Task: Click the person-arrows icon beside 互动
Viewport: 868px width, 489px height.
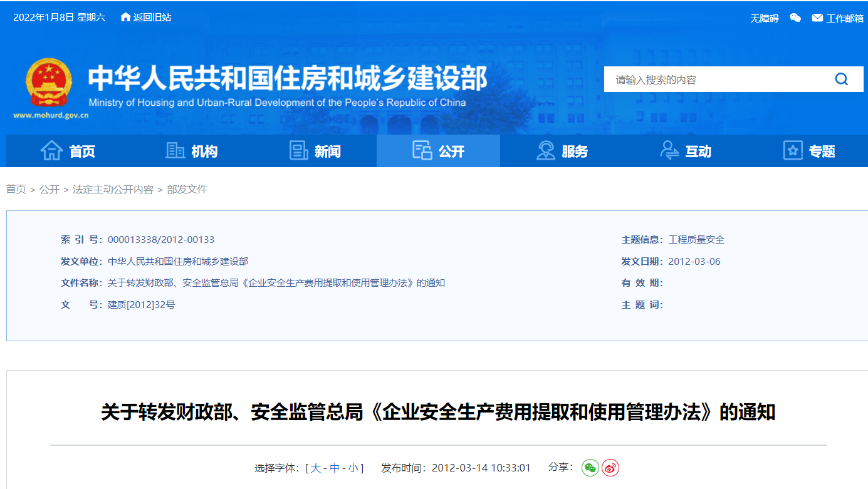Action: [669, 150]
